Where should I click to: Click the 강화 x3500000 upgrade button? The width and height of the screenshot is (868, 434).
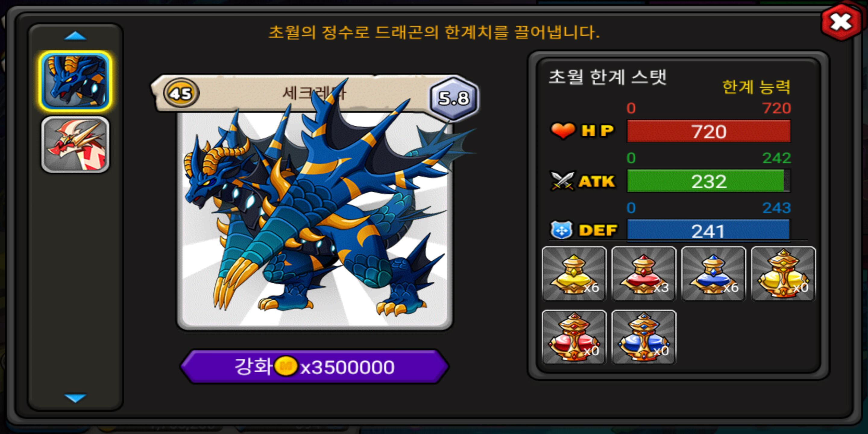tap(314, 366)
